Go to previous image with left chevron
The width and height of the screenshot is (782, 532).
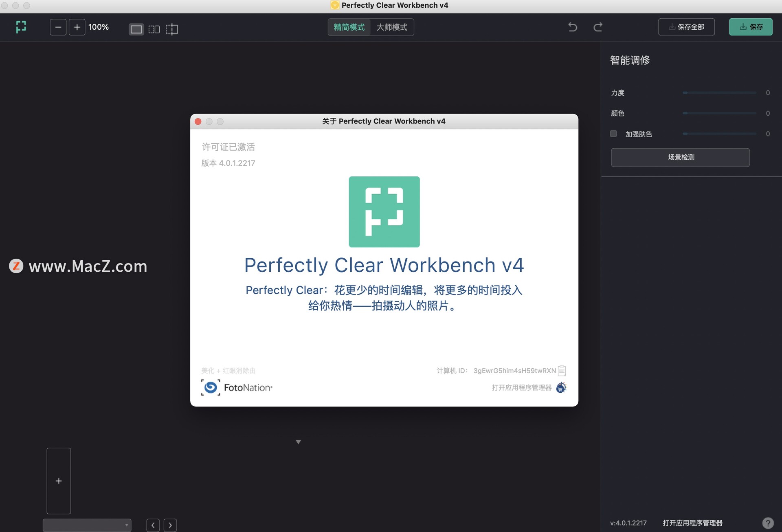(153, 525)
